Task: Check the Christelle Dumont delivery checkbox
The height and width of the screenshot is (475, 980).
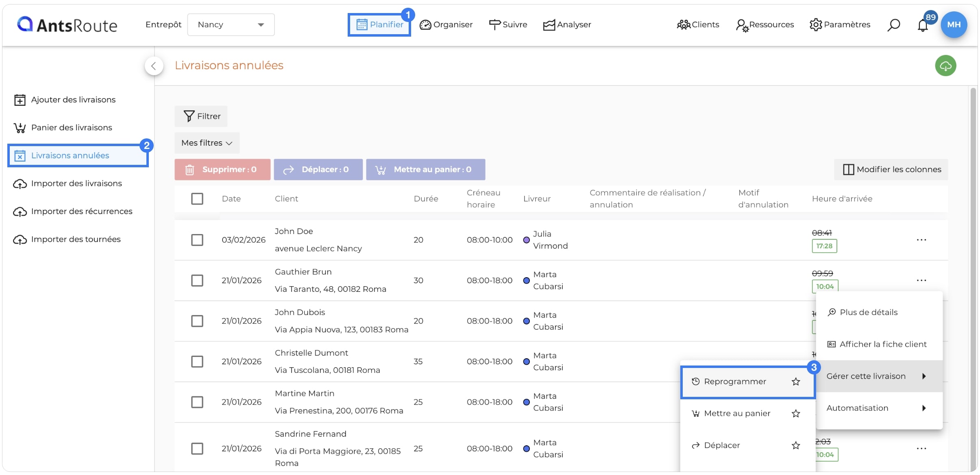Action: pos(197,361)
